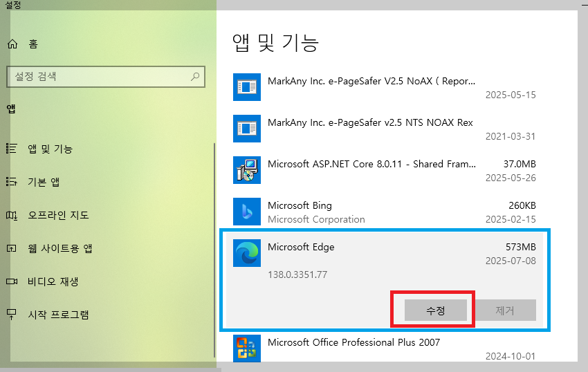588x372 pixels.
Task: Click the 웹 사이트용 앱 icon in the sidebar
Action: click(x=12, y=248)
